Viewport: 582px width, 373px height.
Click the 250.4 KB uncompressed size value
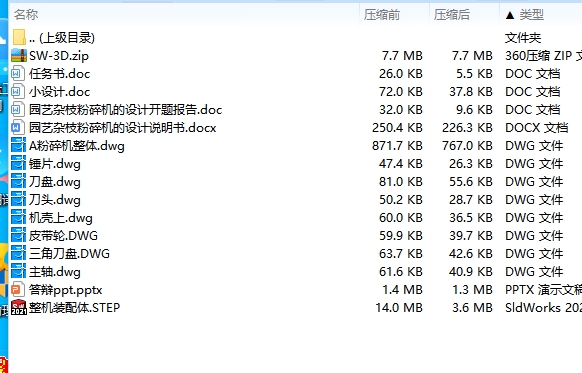pos(397,128)
